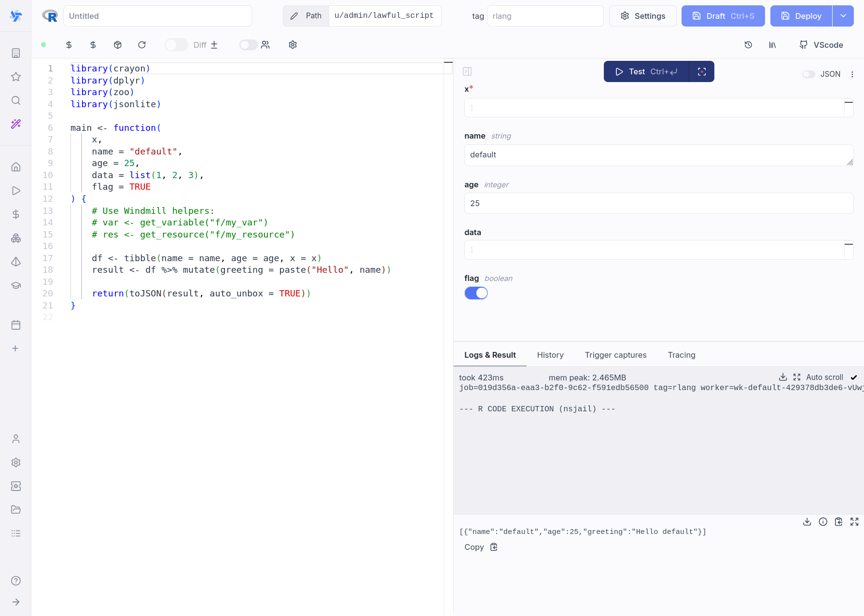The width and height of the screenshot is (864, 616).
Task: Toggle the JSON input view switch
Action: [808, 74]
